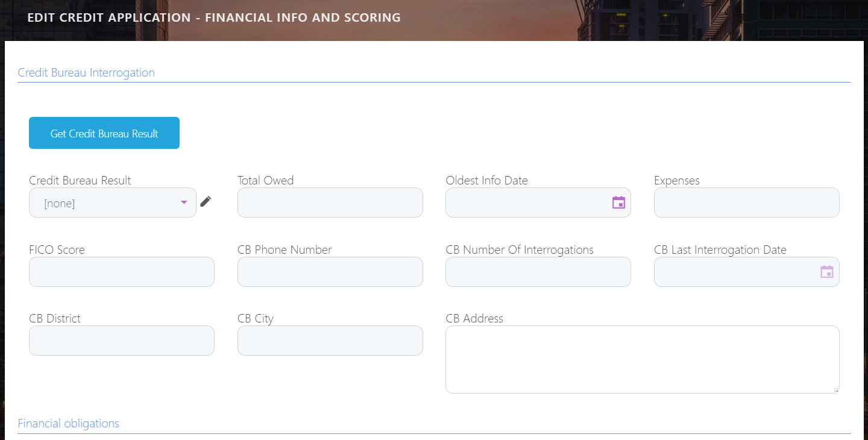868x440 pixels.
Task: Focus the Total Owed input field
Action: (330, 203)
